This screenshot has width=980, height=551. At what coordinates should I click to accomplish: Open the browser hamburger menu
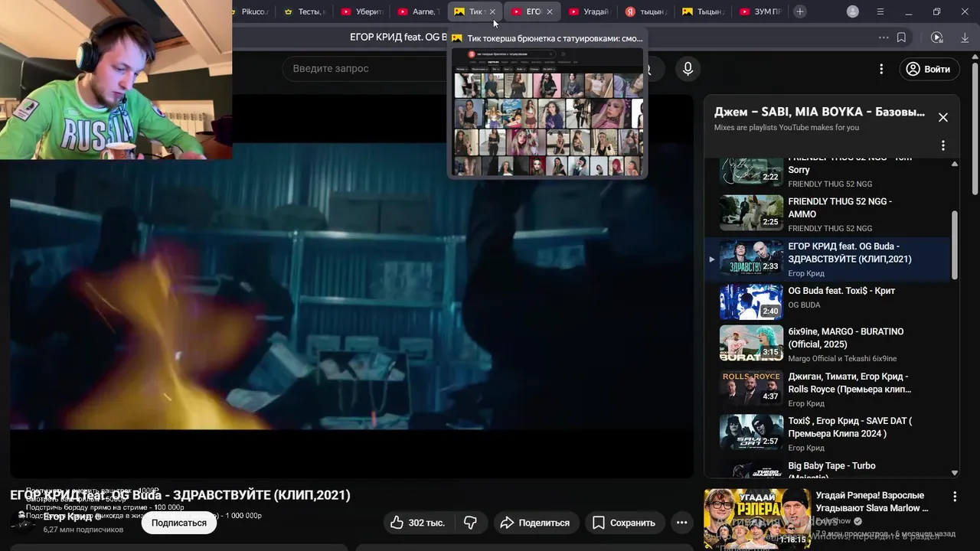click(880, 11)
